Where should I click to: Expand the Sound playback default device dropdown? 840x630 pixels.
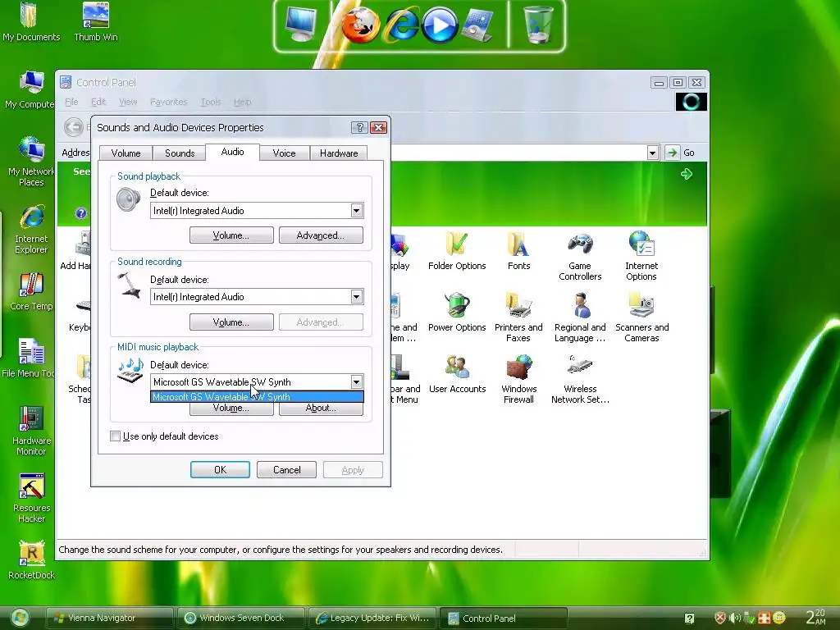(356, 211)
